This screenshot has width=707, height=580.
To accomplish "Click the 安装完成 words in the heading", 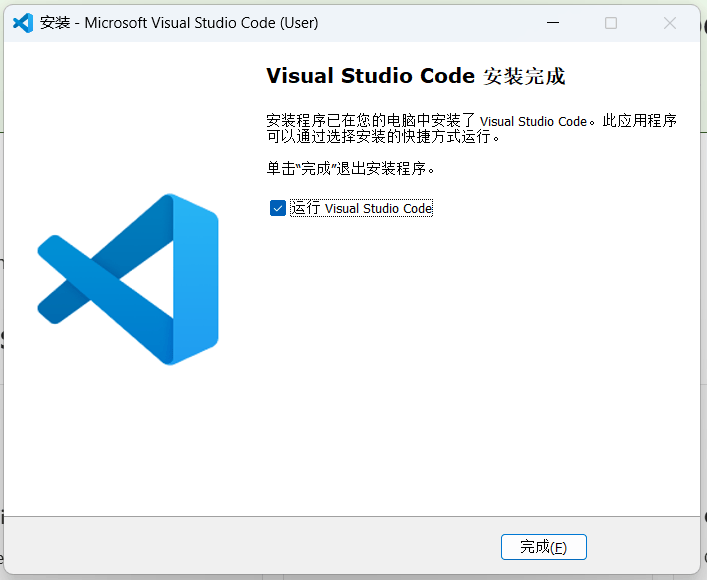I will tap(524, 77).
